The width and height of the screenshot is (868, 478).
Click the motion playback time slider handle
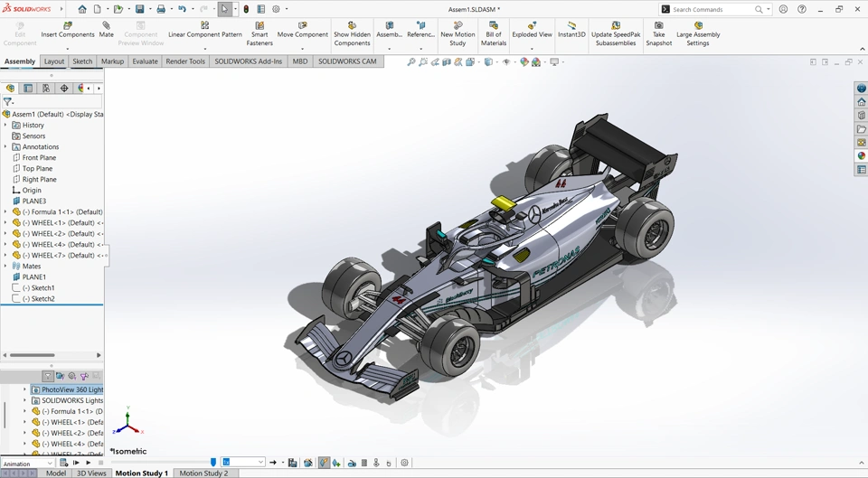213,462
